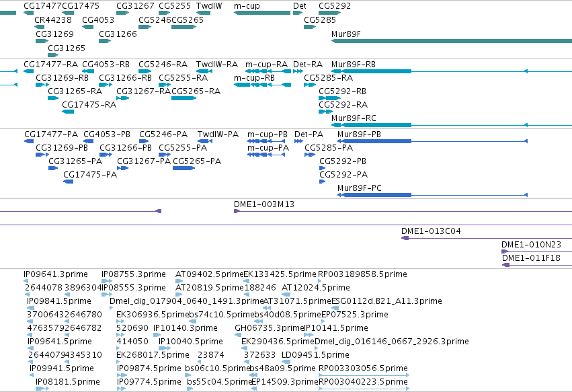572x392 pixels.
Task: Select the Mur89F-RB transcript label
Action: coord(353,65)
